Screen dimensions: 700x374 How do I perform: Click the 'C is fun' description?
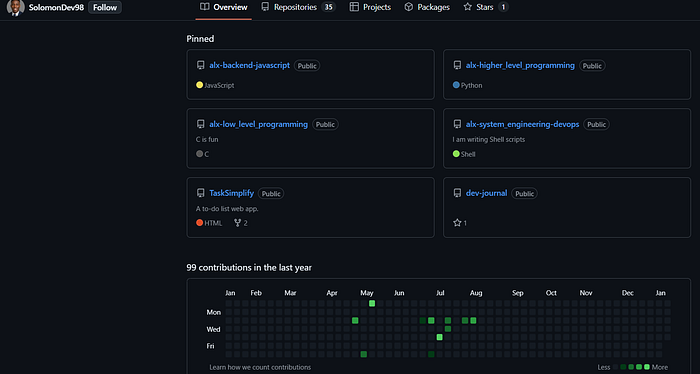207,139
